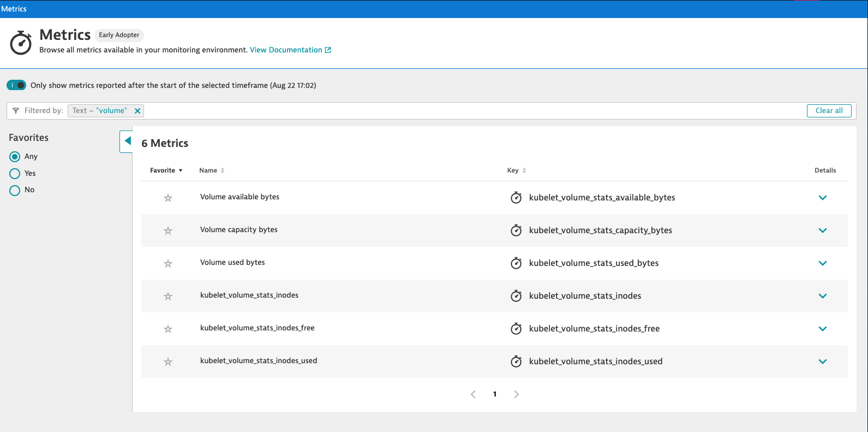Click the 6 Metrics heading

pos(165,143)
